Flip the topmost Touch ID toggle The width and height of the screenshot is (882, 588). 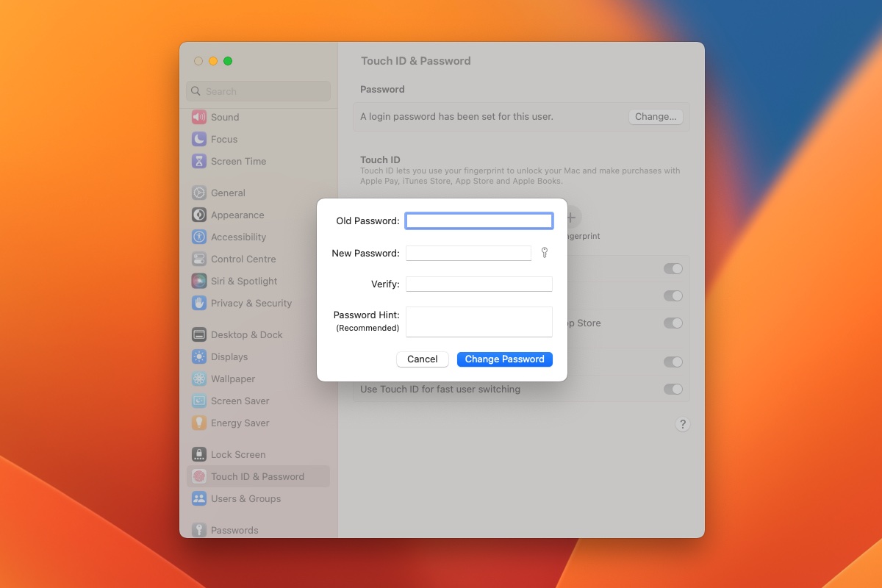(x=673, y=268)
